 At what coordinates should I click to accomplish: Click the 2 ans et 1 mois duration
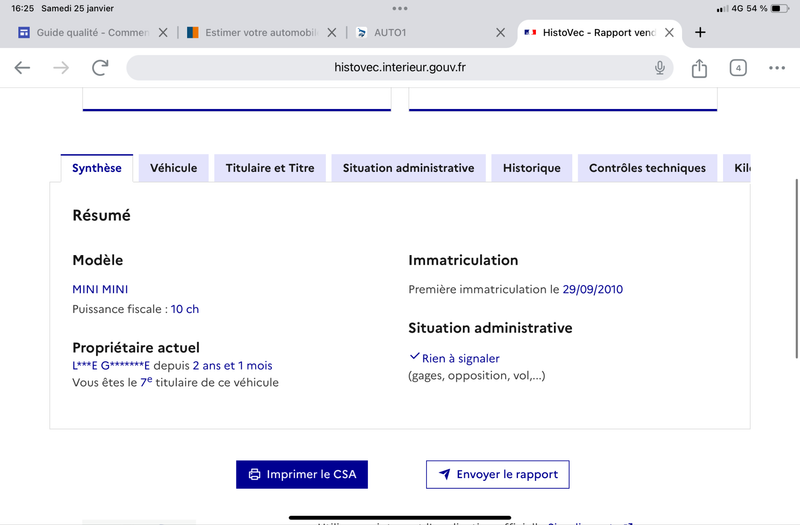pyautogui.click(x=232, y=366)
